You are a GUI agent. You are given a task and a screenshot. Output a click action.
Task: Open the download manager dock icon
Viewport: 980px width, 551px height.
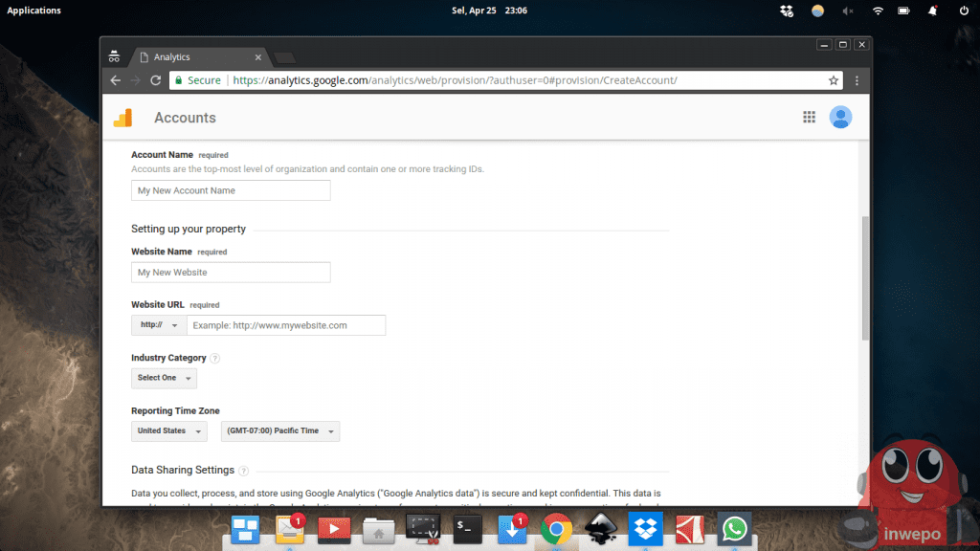point(513,529)
